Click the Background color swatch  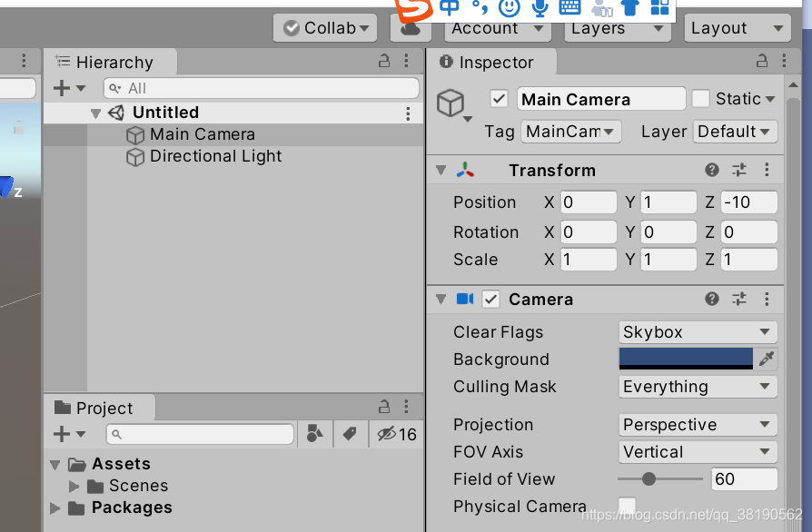pyautogui.click(x=686, y=359)
